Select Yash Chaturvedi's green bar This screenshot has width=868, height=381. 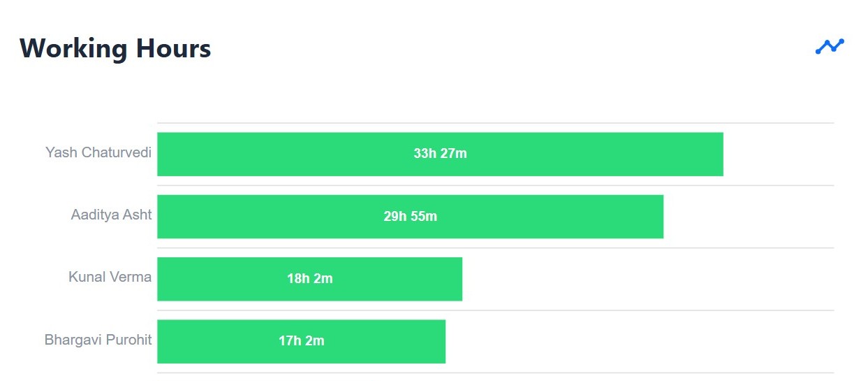(x=440, y=154)
